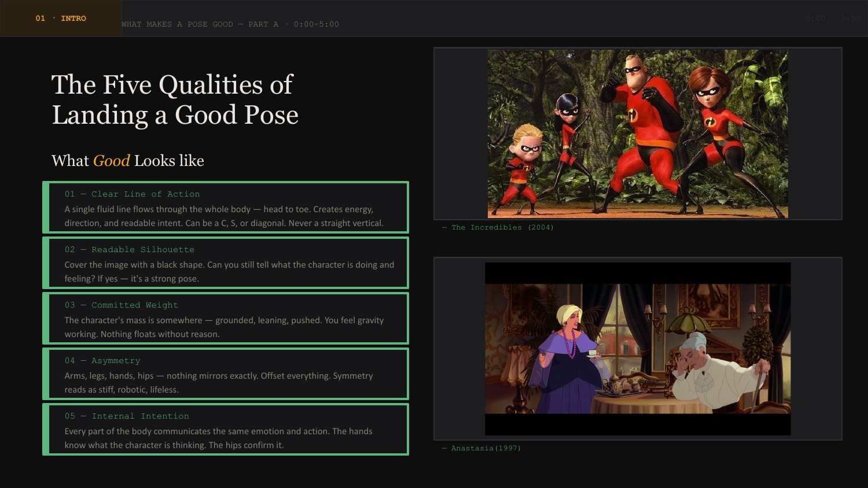Select the '03 — Committed Weight' heading

point(122,305)
